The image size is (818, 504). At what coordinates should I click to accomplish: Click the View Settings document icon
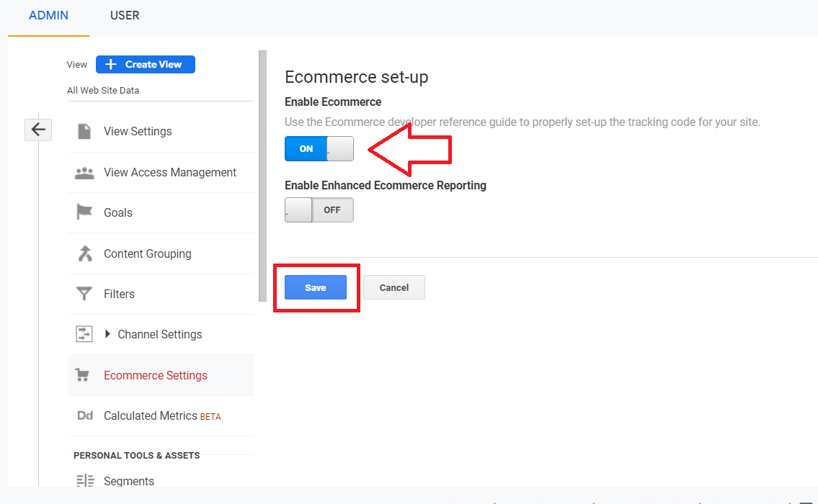click(x=84, y=131)
